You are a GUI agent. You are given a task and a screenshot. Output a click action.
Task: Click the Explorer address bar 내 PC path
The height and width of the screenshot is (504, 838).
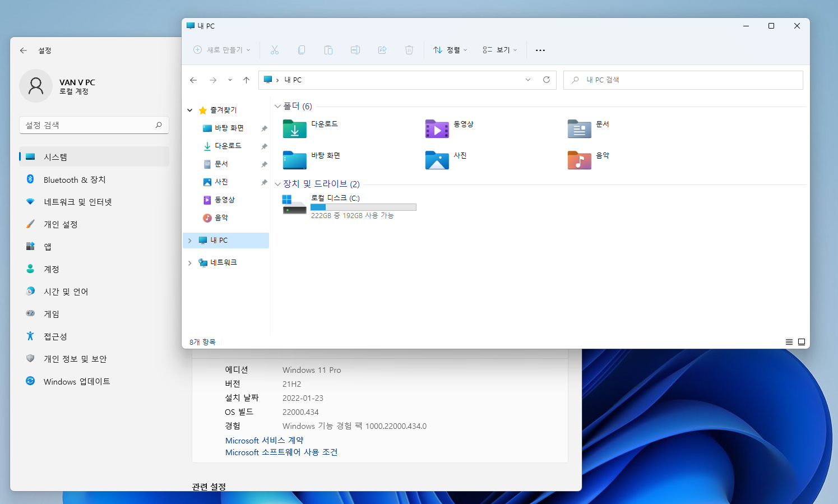pos(293,80)
